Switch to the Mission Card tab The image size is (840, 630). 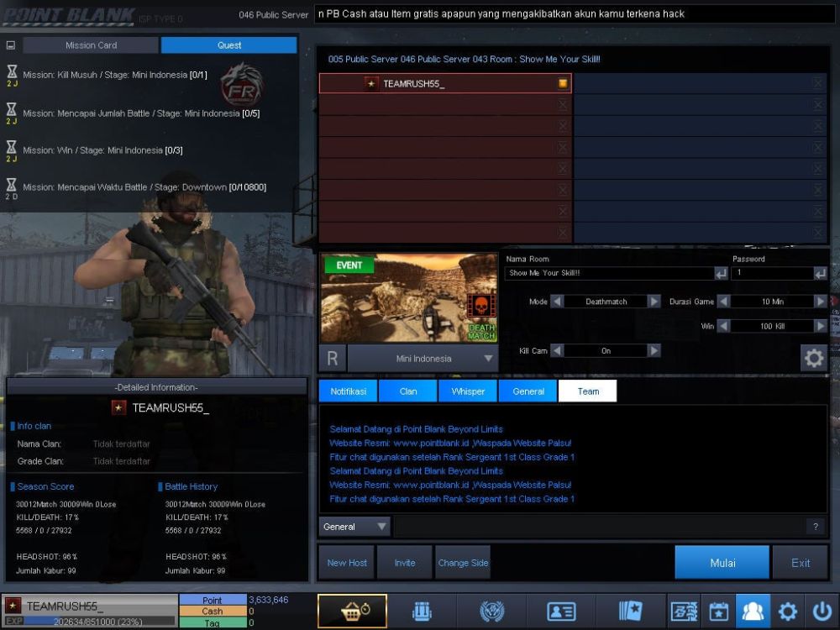click(91, 45)
